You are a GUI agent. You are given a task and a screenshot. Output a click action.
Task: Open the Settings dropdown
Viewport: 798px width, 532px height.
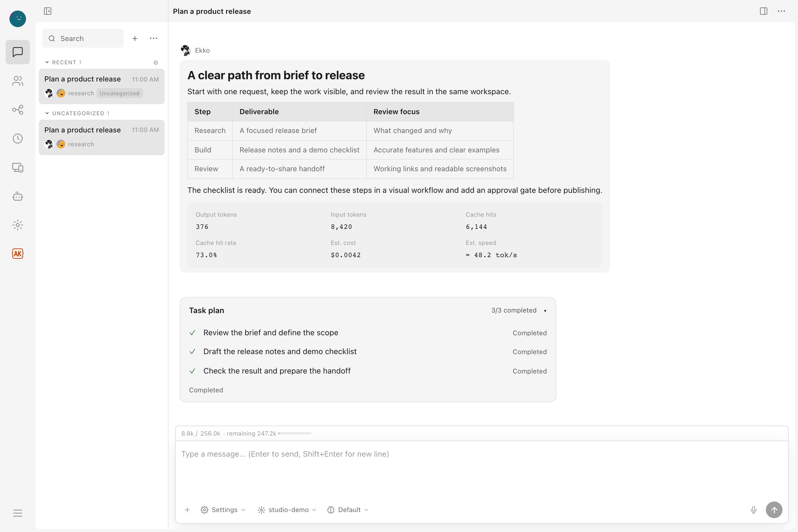pyautogui.click(x=223, y=510)
